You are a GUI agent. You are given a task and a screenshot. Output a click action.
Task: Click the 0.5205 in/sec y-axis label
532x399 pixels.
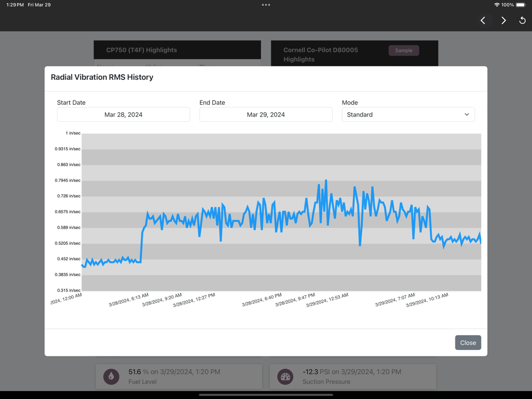coord(68,243)
